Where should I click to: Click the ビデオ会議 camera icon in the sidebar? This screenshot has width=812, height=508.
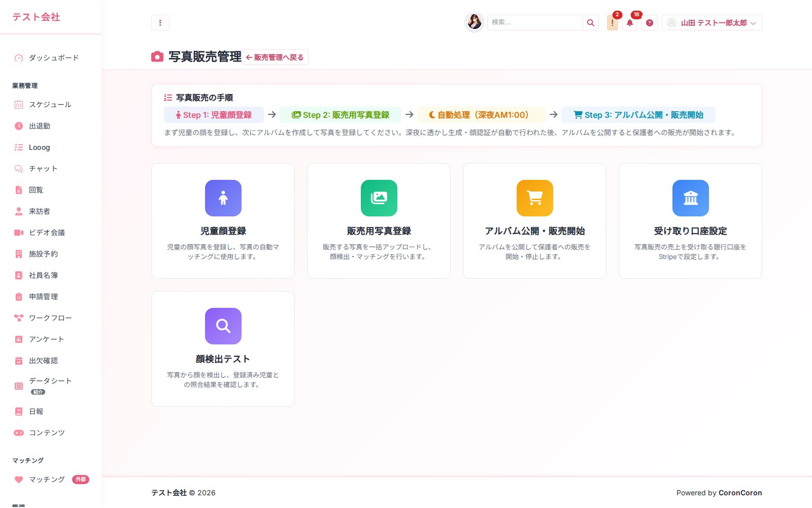tap(19, 233)
